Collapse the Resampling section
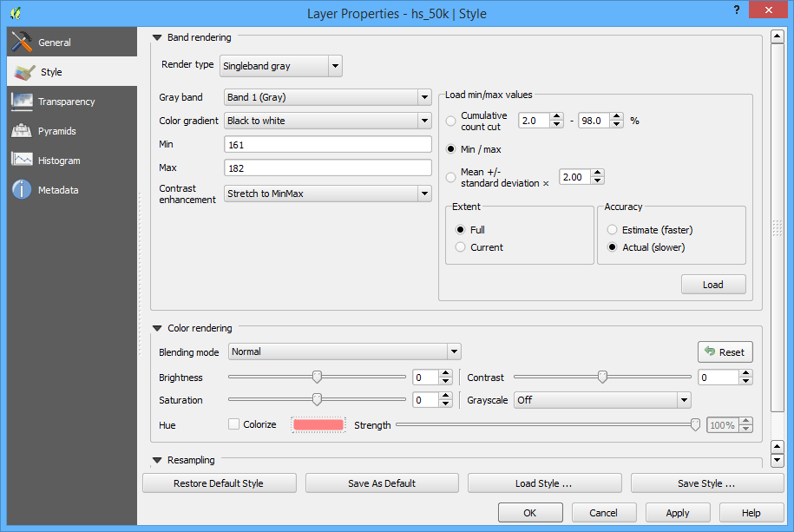This screenshot has width=794, height=532. (157, 460)
